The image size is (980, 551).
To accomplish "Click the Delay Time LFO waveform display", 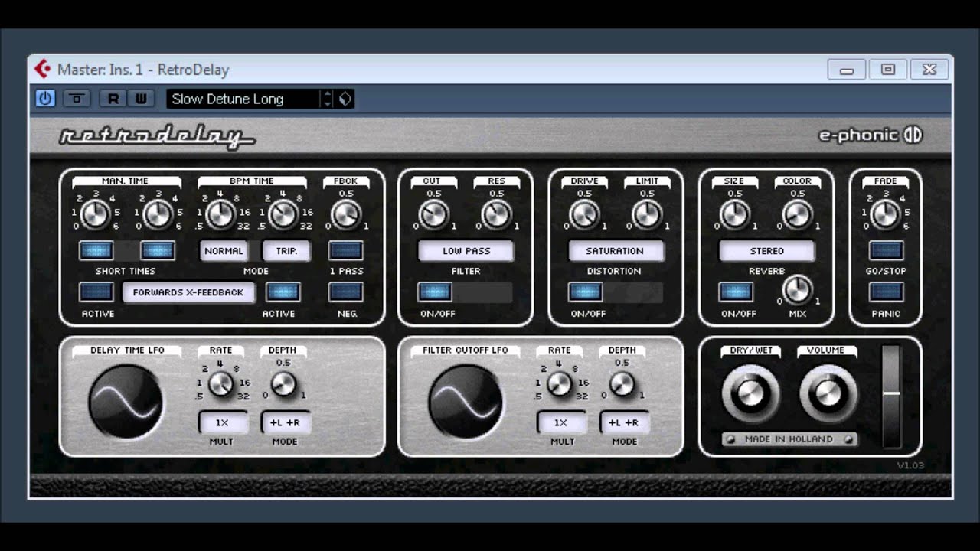I will click(126, 402).
